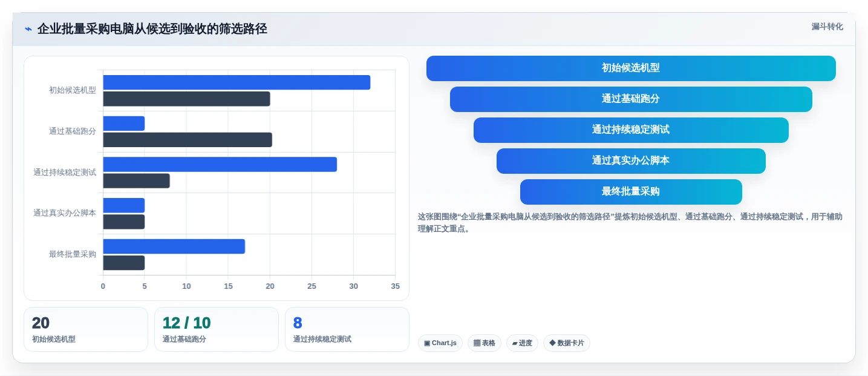This screenshot has width=868, height=376.
Task: Click dark bar for 初始候选机型
Action: click(187, 99)
